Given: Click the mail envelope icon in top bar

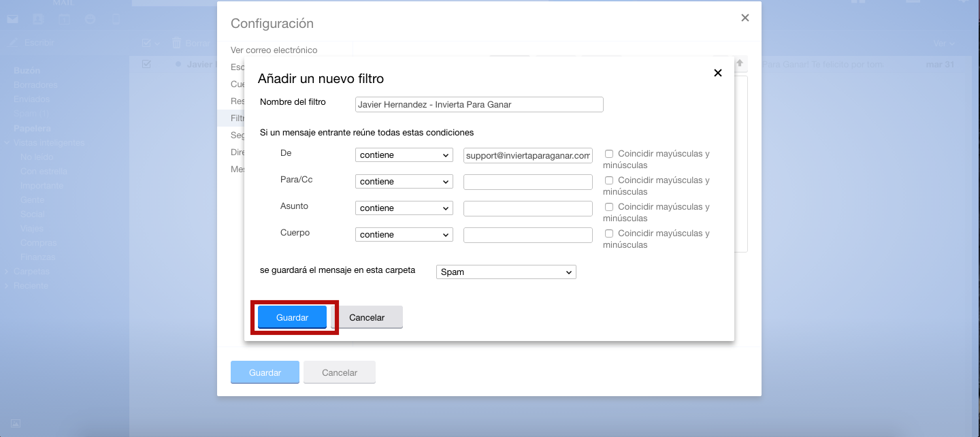Looking at the screenshot, I should (x=12, y=19).
